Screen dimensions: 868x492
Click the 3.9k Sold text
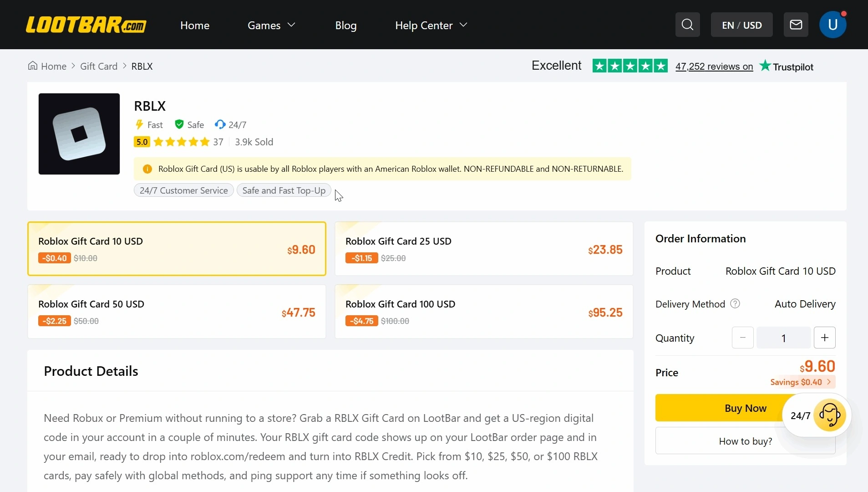(x=254, y=142)
